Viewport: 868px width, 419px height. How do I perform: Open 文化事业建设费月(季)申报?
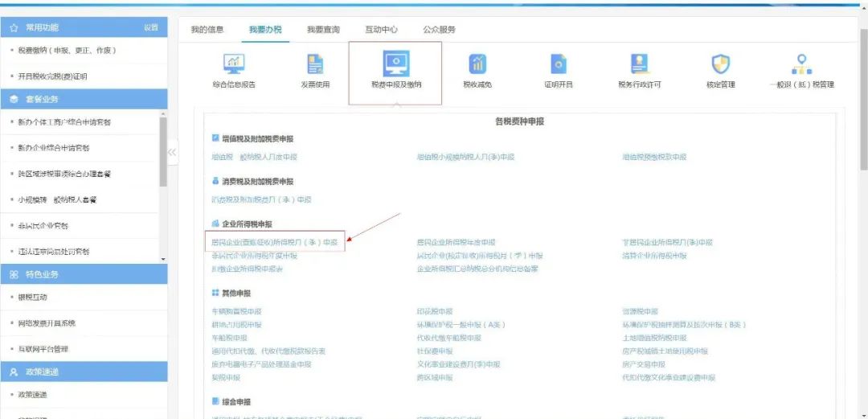pyautogui.click(x=458, y=364)
